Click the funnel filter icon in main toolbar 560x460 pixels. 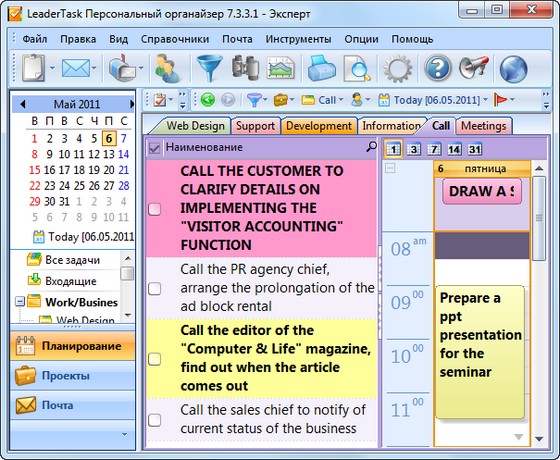[x=210, y=68]
